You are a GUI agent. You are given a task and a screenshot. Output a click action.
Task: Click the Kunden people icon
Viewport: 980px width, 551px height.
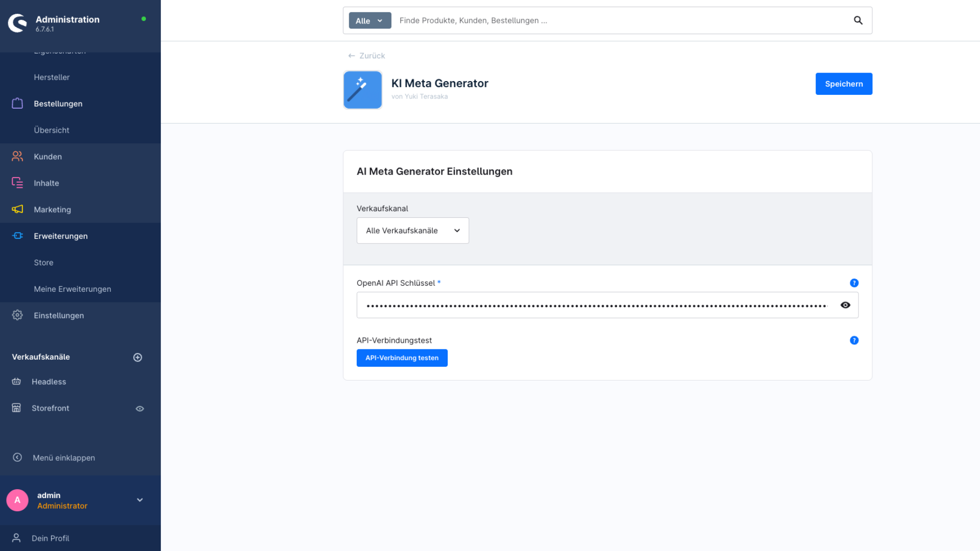click(17, 157)
